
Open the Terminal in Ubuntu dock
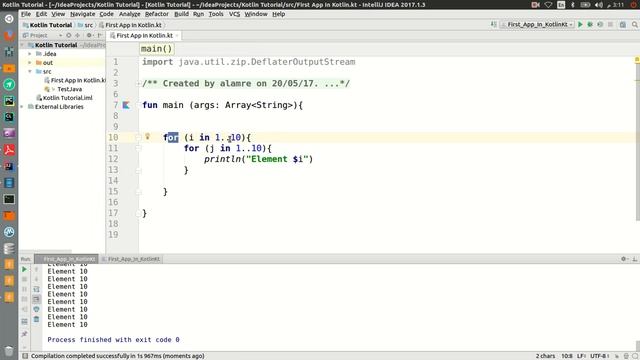coord(9,199)
